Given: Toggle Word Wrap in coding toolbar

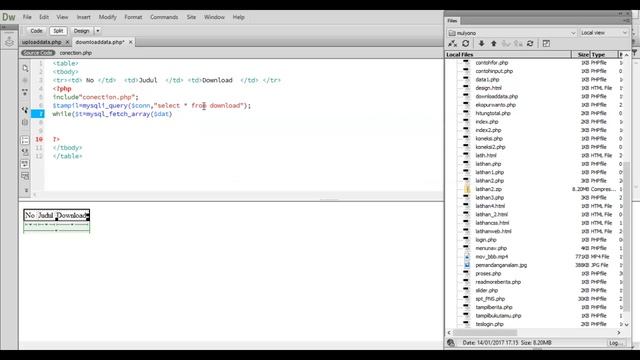Looking at the screenshot, I should click(x=25, y=164).
